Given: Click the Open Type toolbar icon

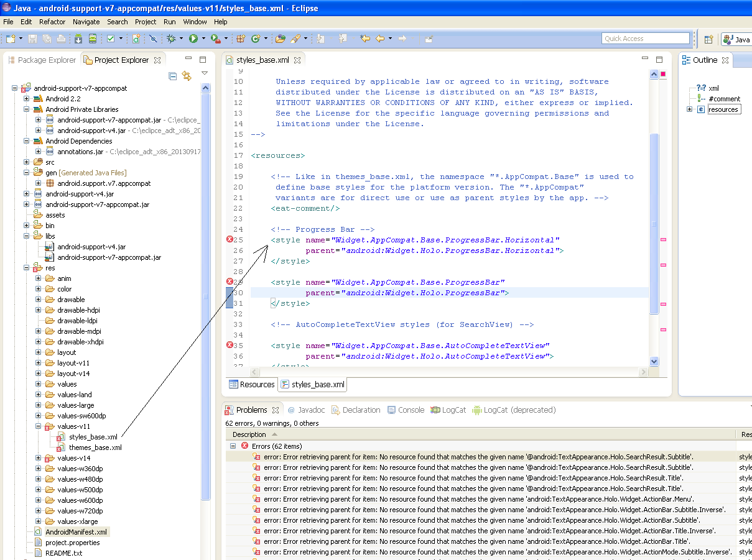Looking at the screenshot, I should pyautogui.click(x=281, y=39).
